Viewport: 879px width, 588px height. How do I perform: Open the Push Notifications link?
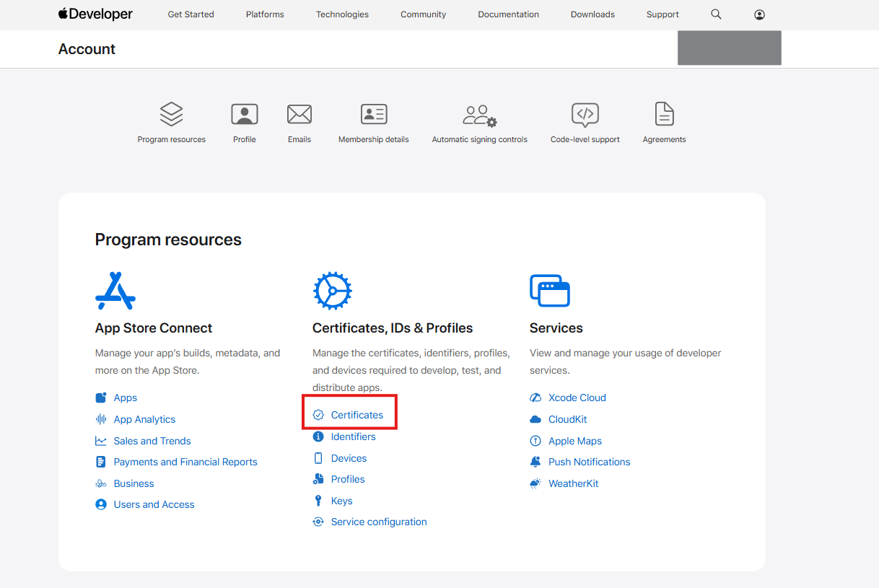click(590, 462)
